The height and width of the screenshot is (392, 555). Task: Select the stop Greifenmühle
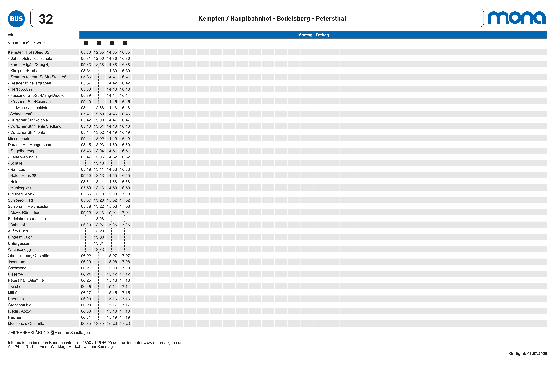pyautogui.click(x=20, y=305)
